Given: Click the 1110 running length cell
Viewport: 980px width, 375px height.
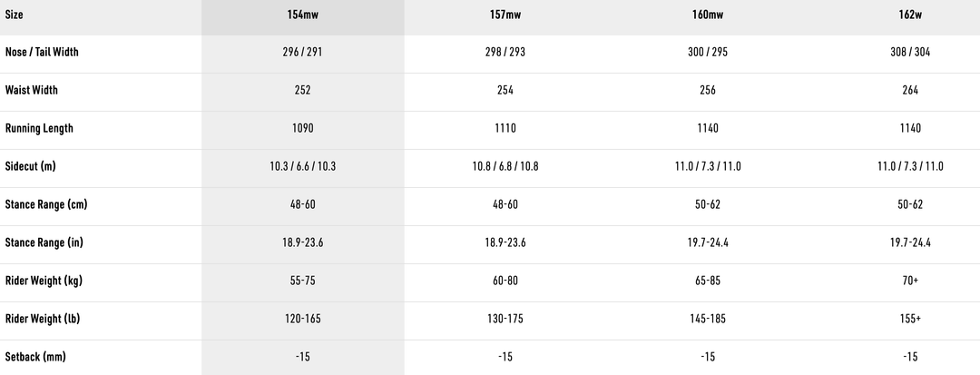Looking at the screenshot, I should (504, 129).
